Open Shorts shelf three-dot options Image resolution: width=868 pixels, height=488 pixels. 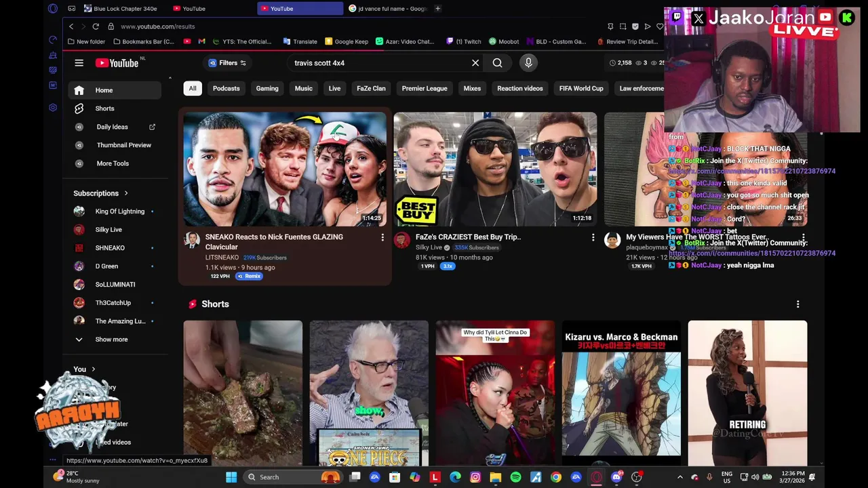point(797,304)
